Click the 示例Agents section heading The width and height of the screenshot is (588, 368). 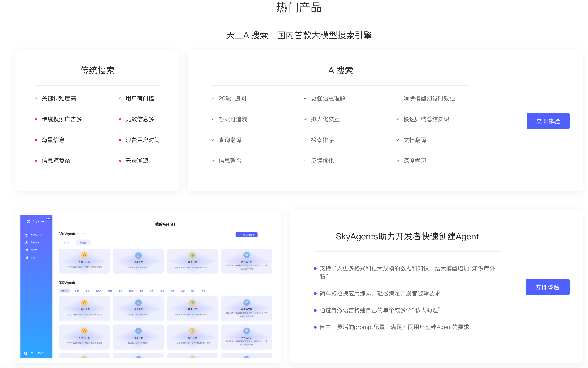(x=67, y=283)
